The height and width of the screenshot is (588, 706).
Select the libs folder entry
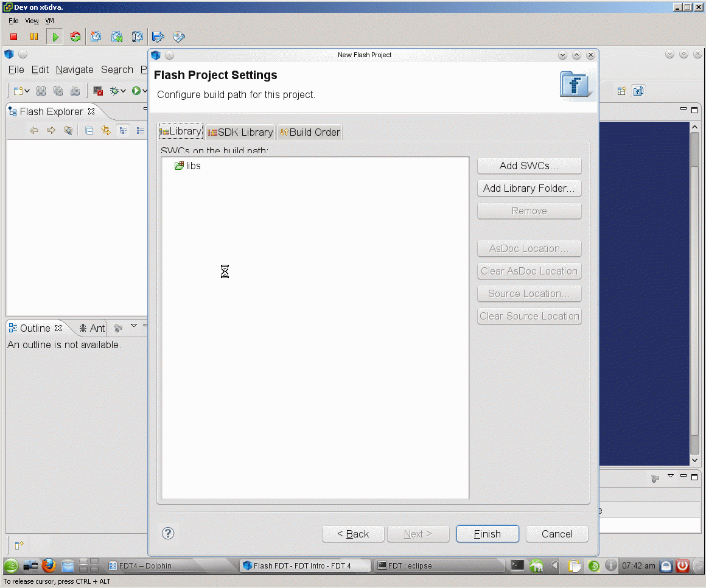187,166
